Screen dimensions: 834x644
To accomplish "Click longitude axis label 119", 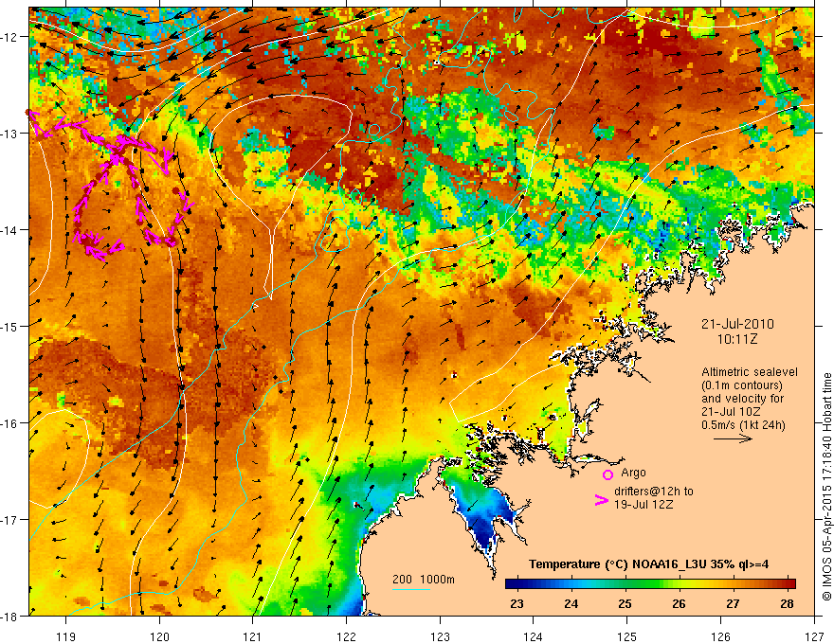I will point(66,636).
